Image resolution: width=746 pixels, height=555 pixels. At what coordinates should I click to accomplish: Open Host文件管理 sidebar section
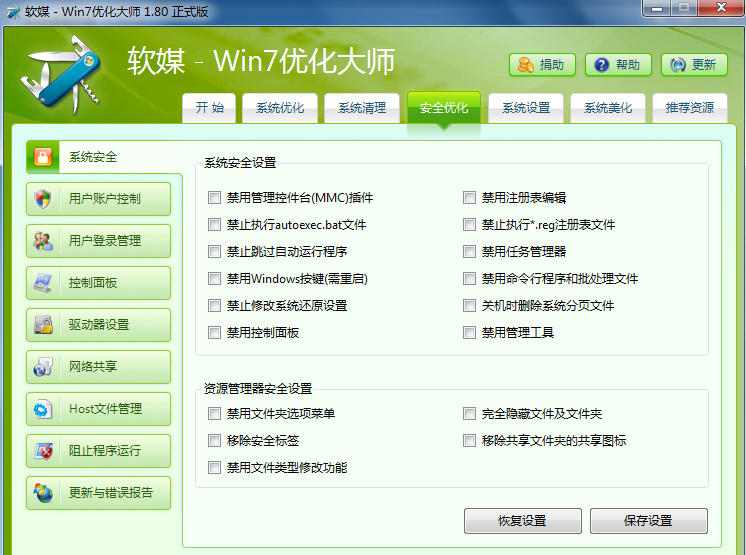pos(98,409)
